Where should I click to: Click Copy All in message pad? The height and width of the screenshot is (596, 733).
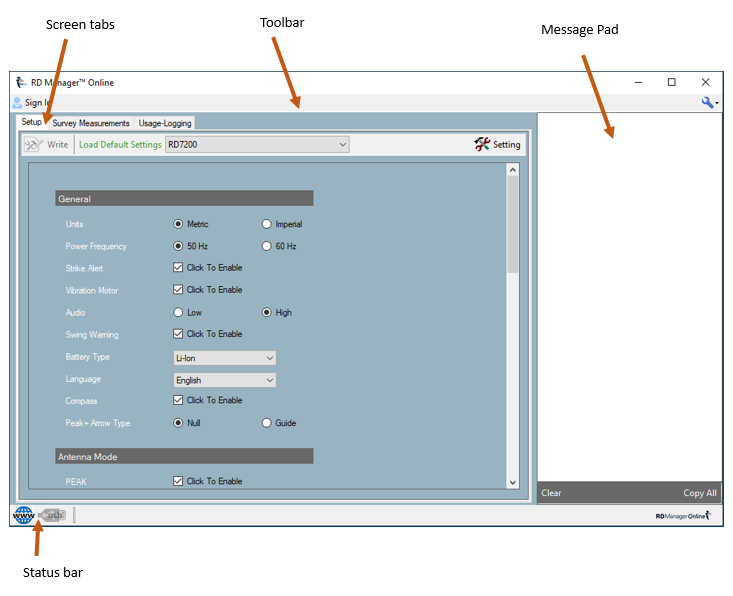click(x=699, y=493)
